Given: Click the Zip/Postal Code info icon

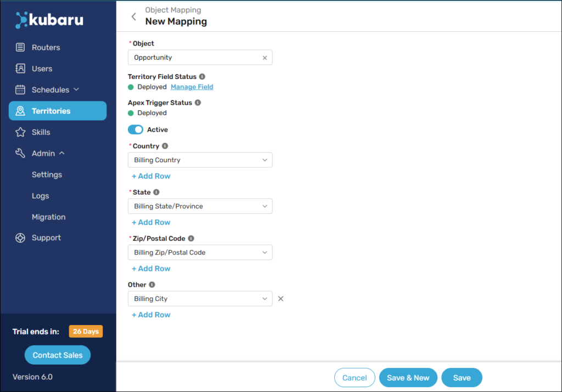Looking at the screenshot, I should 191,238.
